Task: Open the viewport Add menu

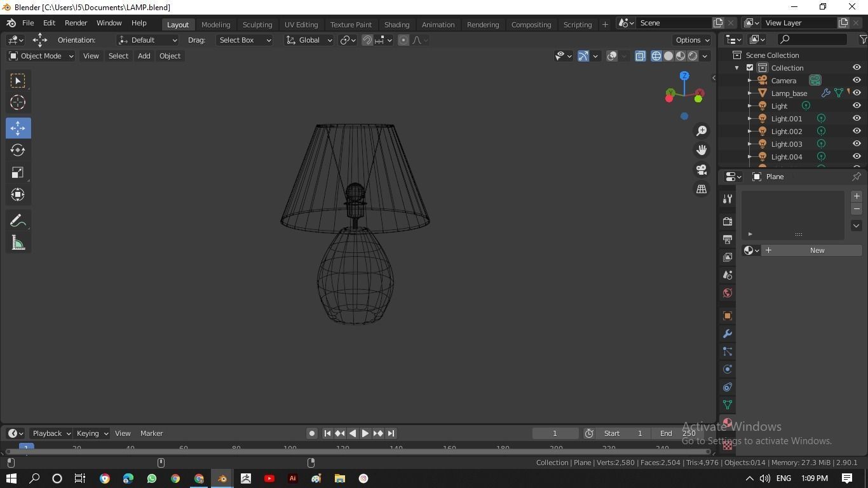Action: [x=144, y=56]
